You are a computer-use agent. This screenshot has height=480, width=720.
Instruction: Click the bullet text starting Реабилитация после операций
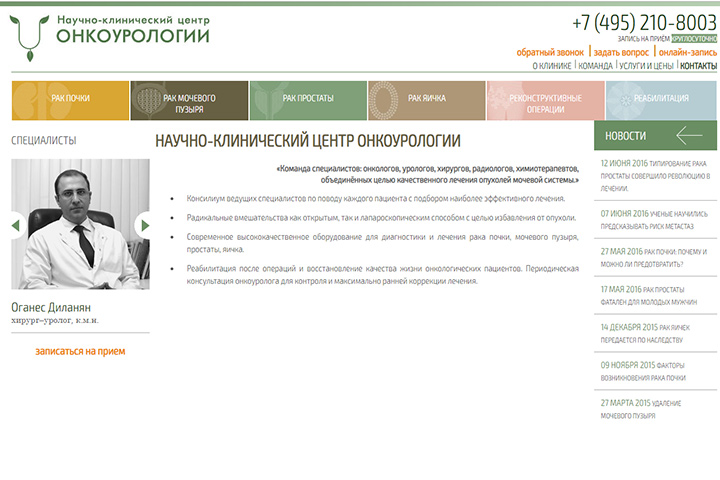click(382, 275)
